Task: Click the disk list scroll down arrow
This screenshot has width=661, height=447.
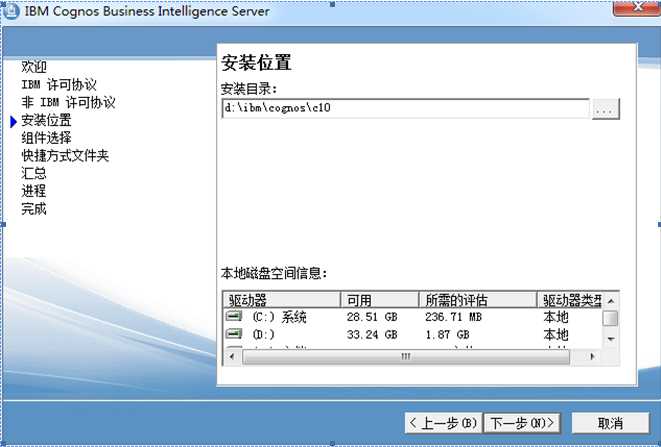Action: 611,339
